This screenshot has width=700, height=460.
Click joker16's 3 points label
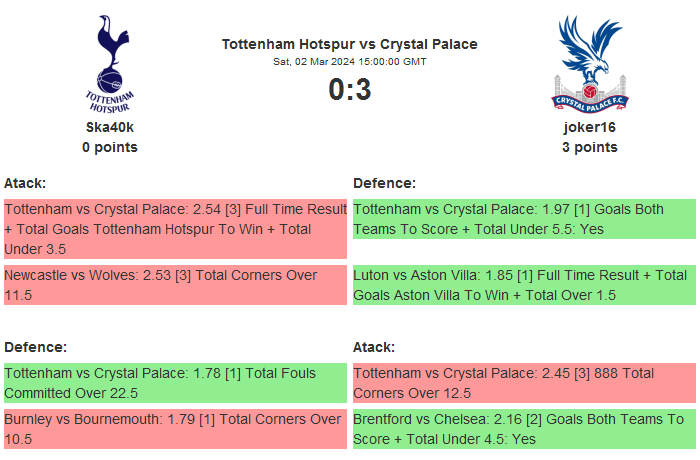(589, 147)
